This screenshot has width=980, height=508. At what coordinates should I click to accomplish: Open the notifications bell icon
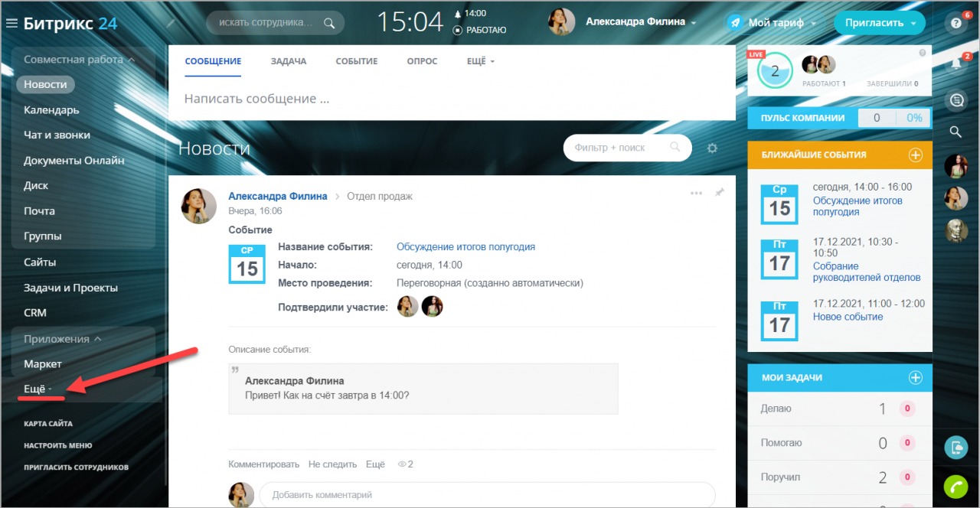(955, 63)
